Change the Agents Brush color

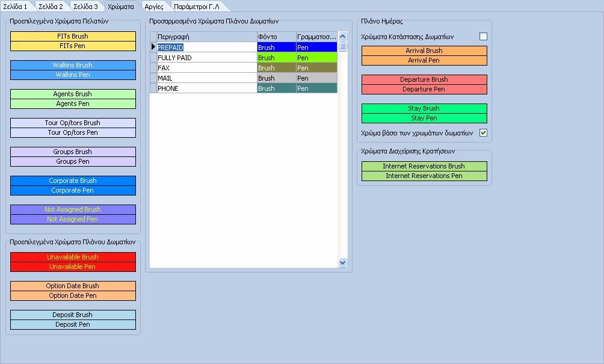(73, 94)
